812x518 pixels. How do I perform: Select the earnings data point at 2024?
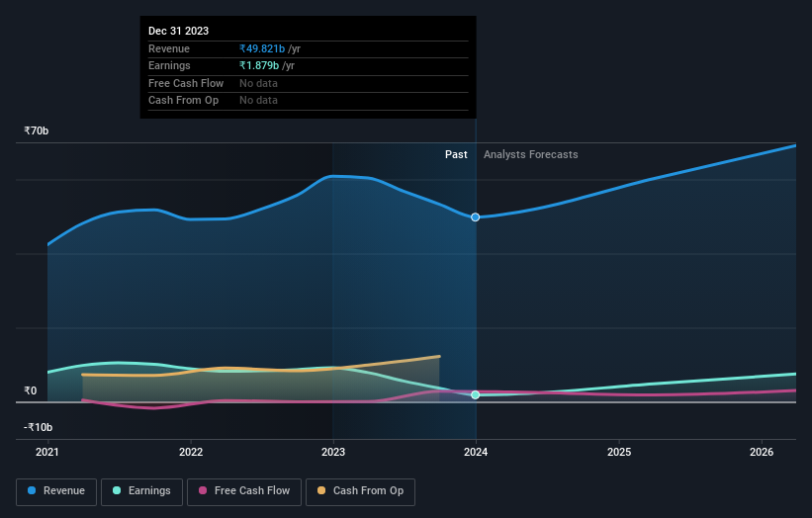point(476,394)
